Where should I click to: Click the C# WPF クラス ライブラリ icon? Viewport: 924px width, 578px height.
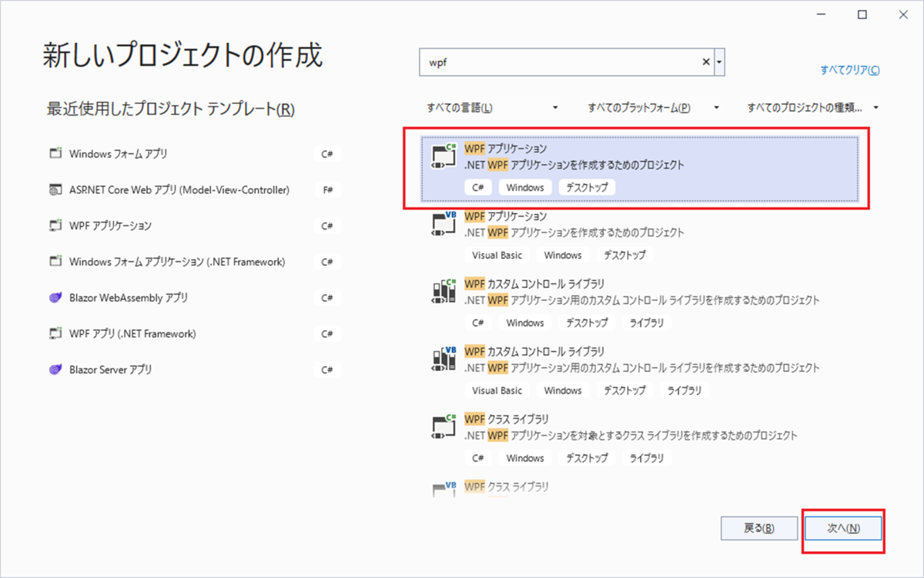click(444, 426)
